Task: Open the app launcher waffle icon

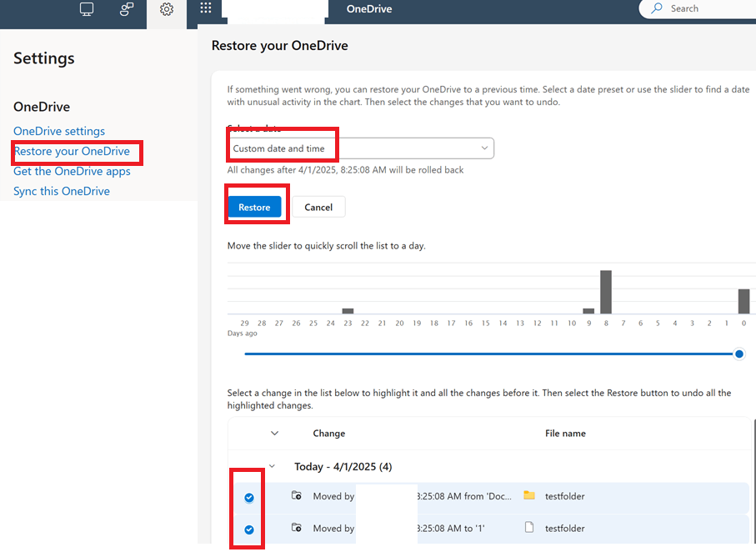Action: pyautogui.click(x=206, y=8)
